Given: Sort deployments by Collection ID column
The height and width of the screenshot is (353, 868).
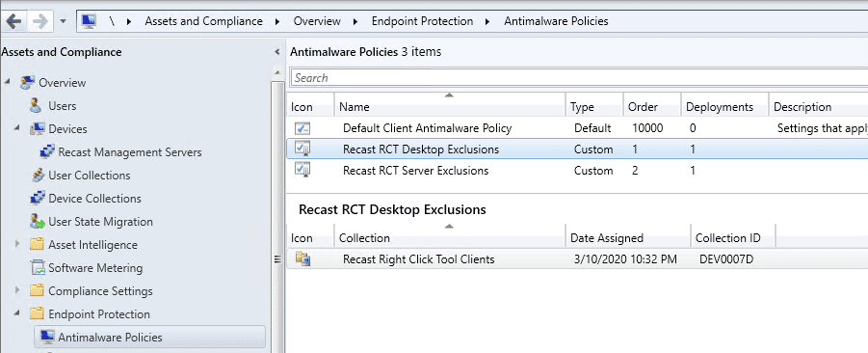Looking at the screenshot, I should (733, 237).
